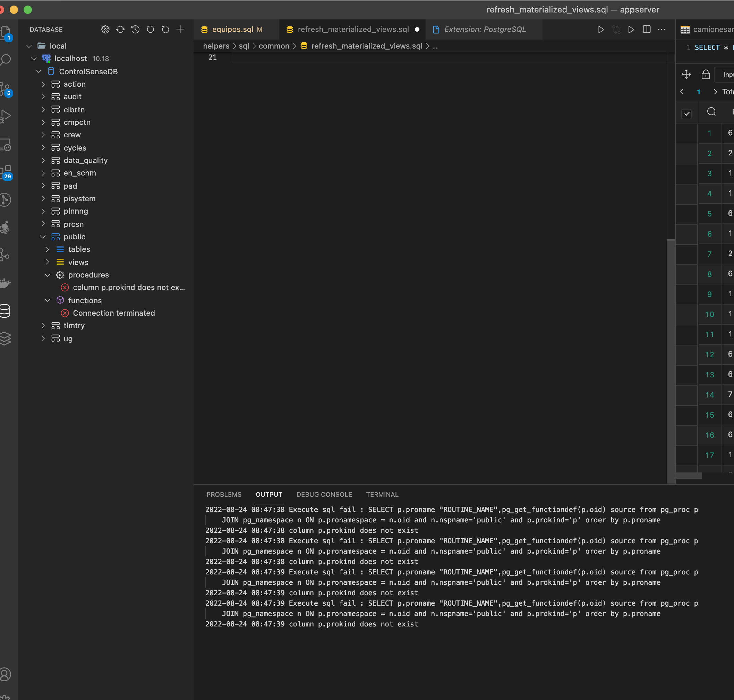
Task: Add a new database connection
Action: (180, 29)
